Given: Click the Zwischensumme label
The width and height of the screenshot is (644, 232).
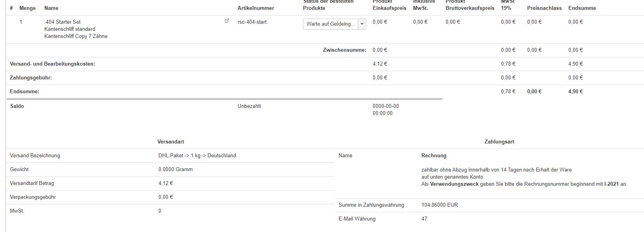Looking at the screenshot, I should 345,50.
